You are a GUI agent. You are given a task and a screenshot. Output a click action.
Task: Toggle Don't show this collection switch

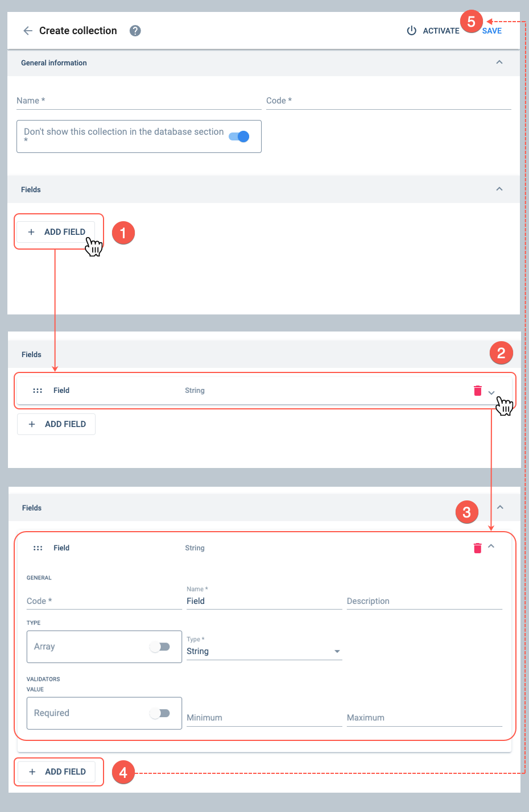click(239, 136)
